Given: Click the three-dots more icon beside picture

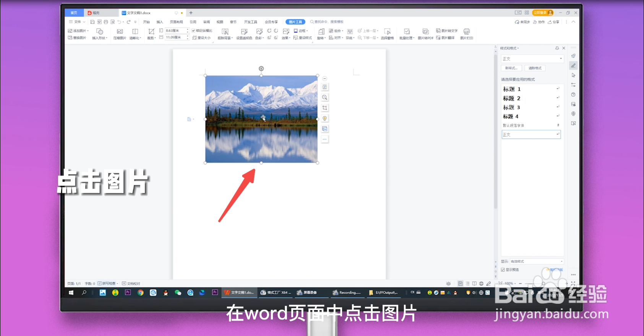Looking at the screenshot, I should 324,139.
